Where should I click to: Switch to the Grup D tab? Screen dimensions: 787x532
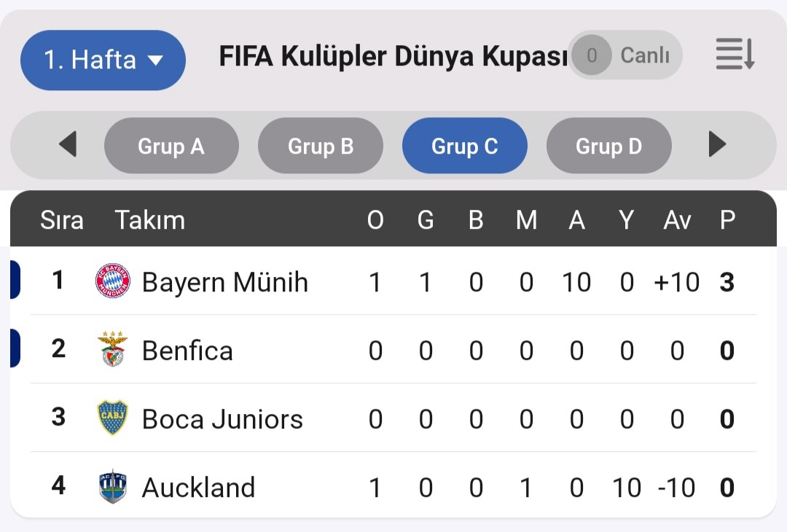click(x=608, y=146)
